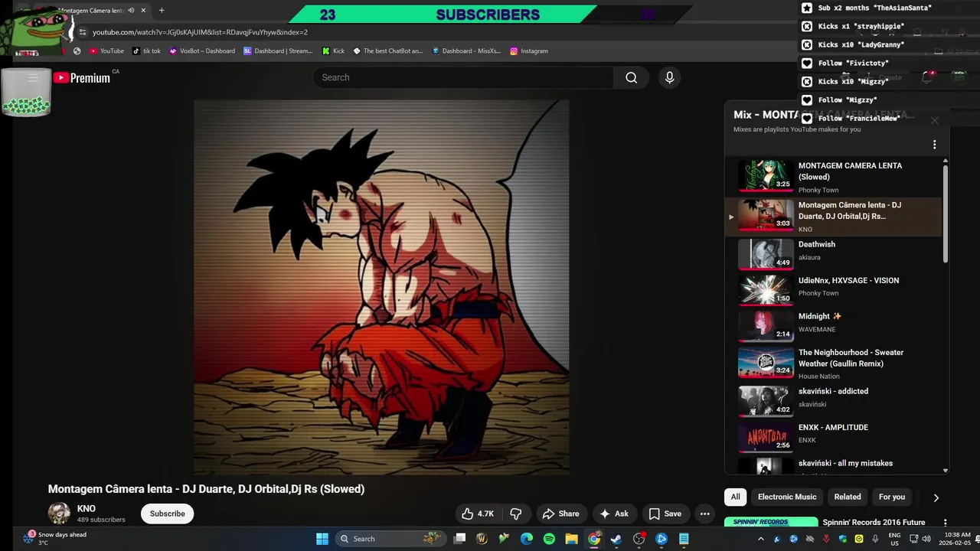Close the Montagem Câmera lenta browser tab
The width and height of the screenshot is (980, 551).
click(x=143, y=11)
